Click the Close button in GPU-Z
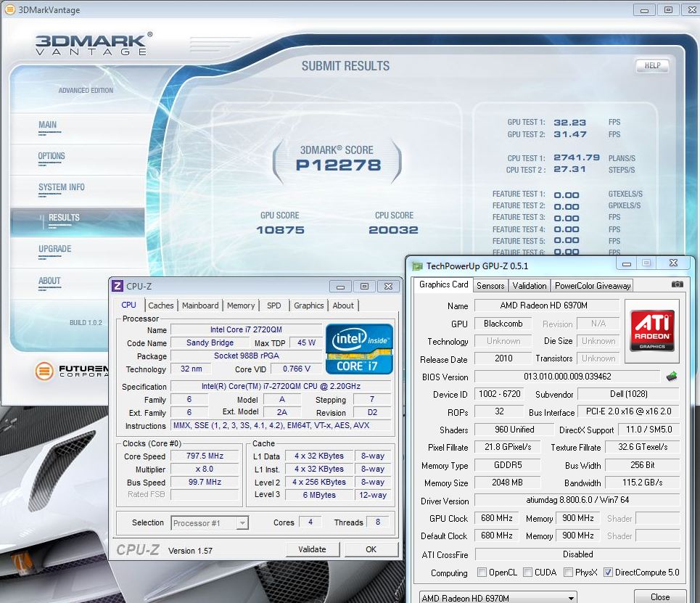The width and height of the screenshot is (700, 603). tap(660, 596)
